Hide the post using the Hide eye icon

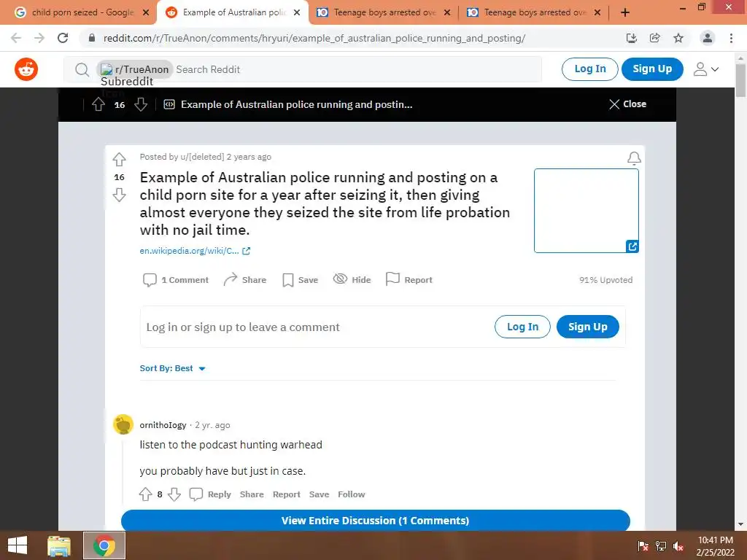(x=352, y=279)
